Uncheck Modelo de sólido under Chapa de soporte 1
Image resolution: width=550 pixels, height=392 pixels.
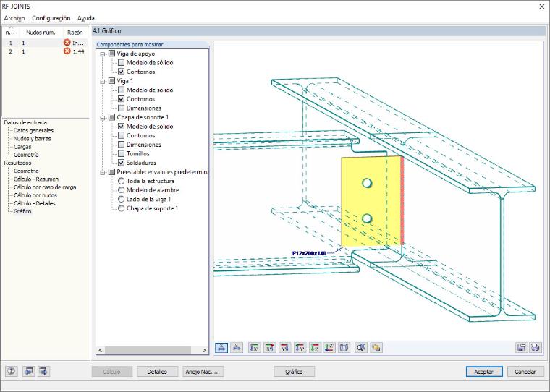(121, 127)
